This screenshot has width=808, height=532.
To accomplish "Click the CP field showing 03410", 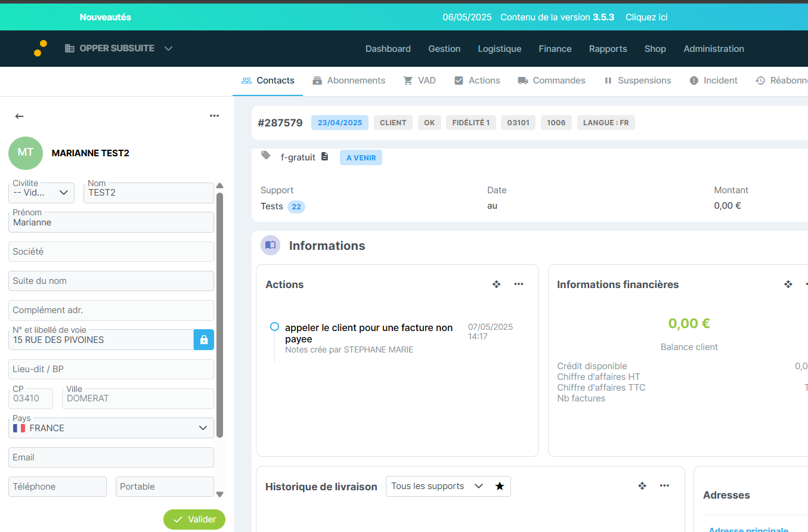I will [30, 398].
